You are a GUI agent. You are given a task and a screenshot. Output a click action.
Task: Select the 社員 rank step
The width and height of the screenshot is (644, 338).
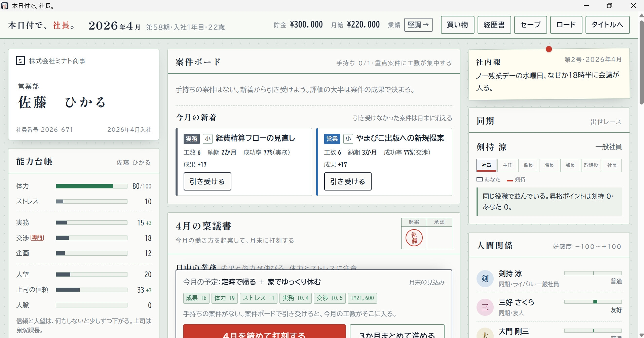coord(486,165)
